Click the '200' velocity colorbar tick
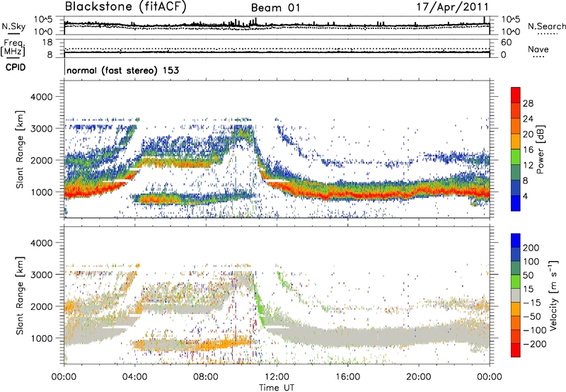 [531, 248]
